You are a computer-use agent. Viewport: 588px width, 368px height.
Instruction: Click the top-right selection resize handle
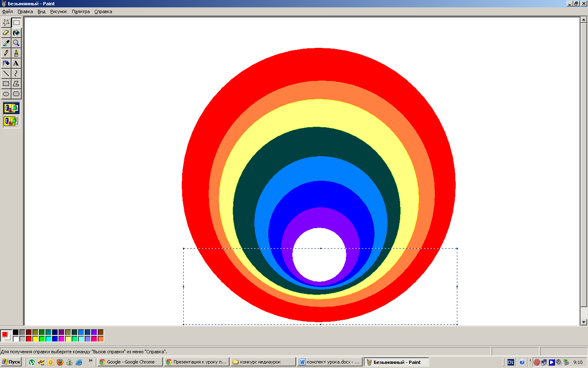[457, 248]
